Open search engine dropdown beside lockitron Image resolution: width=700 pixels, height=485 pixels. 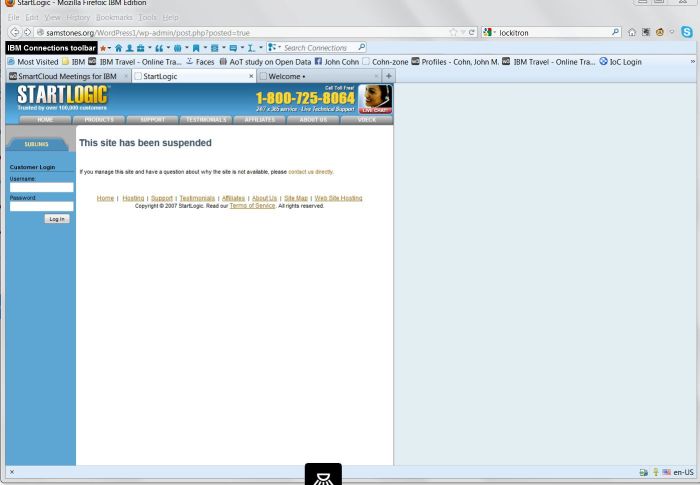(x=490, y=33)
